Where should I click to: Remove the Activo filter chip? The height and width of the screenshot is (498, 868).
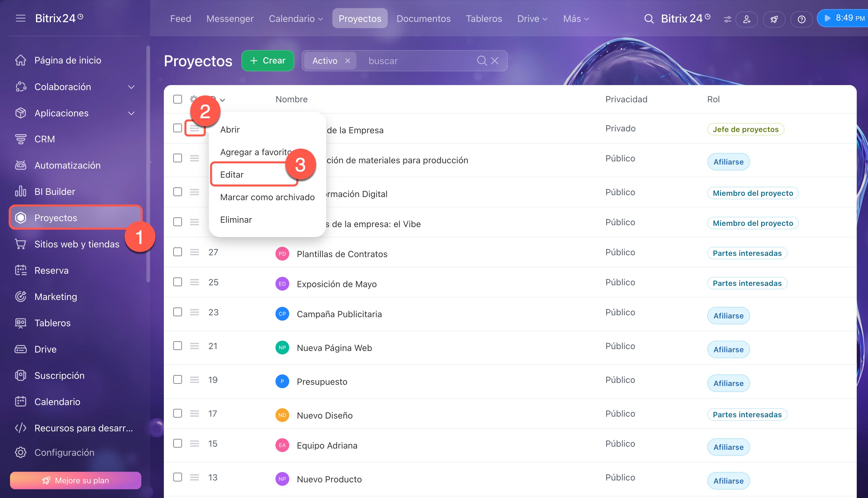(x=348, y=61)
